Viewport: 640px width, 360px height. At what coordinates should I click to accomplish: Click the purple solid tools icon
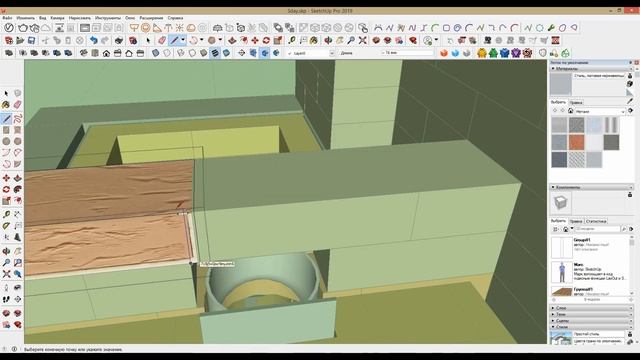pyautogui.click(x=516, y=53)
